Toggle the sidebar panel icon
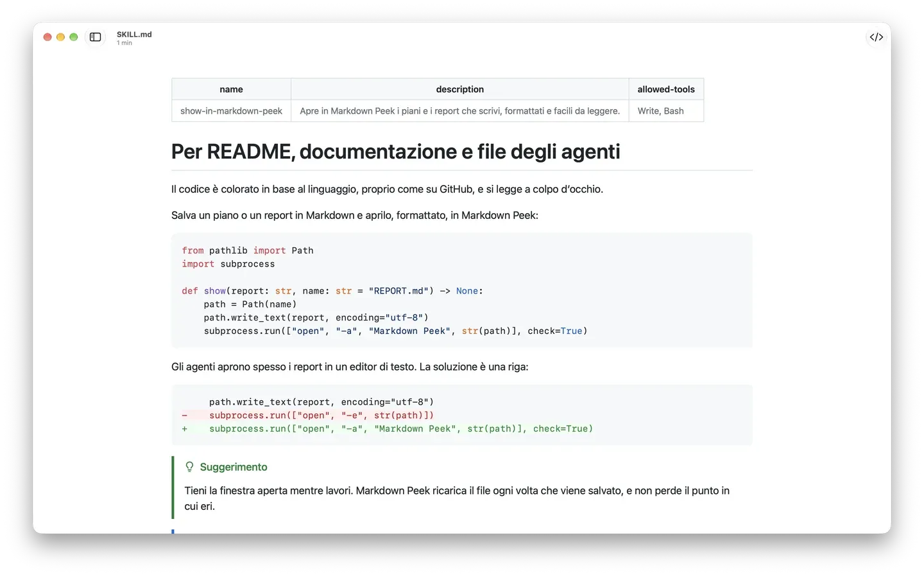This screenshot has height=578, width=924. point(96,37)
